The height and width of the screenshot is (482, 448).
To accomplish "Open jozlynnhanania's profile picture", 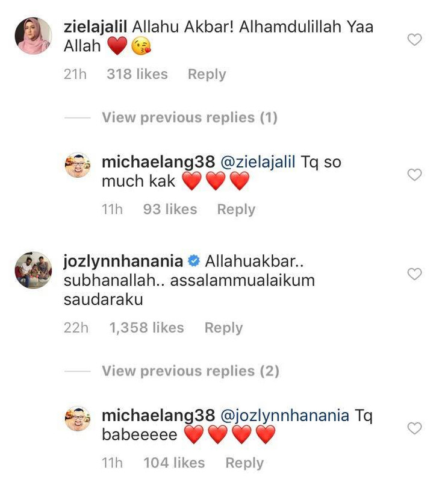I will (x=33, y=270).
